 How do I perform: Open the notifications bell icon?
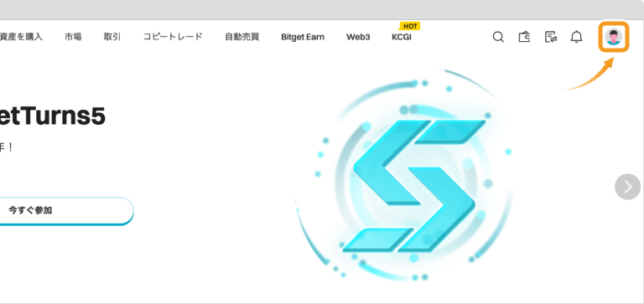pyautogui.click(x=577, y=37)
